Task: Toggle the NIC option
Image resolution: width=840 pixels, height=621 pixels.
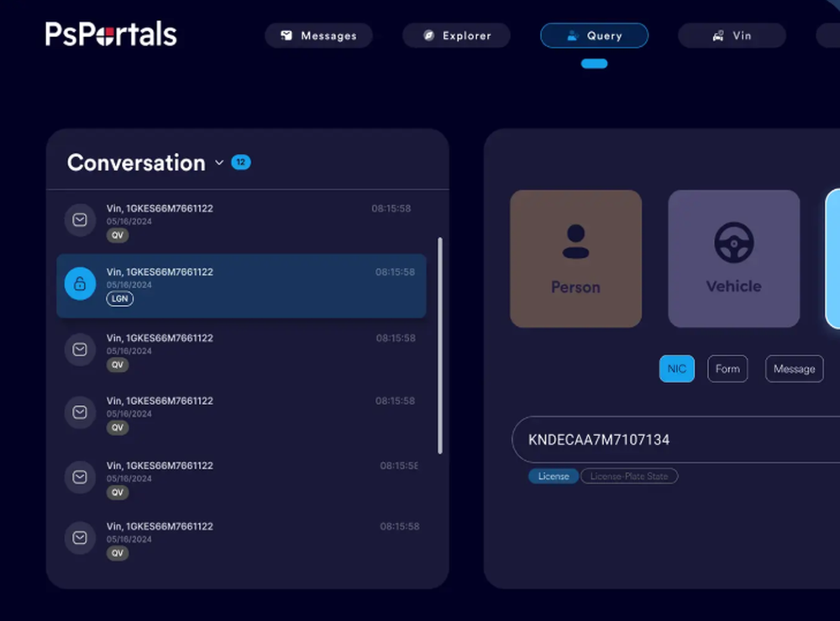Action: tap(677, 368)
